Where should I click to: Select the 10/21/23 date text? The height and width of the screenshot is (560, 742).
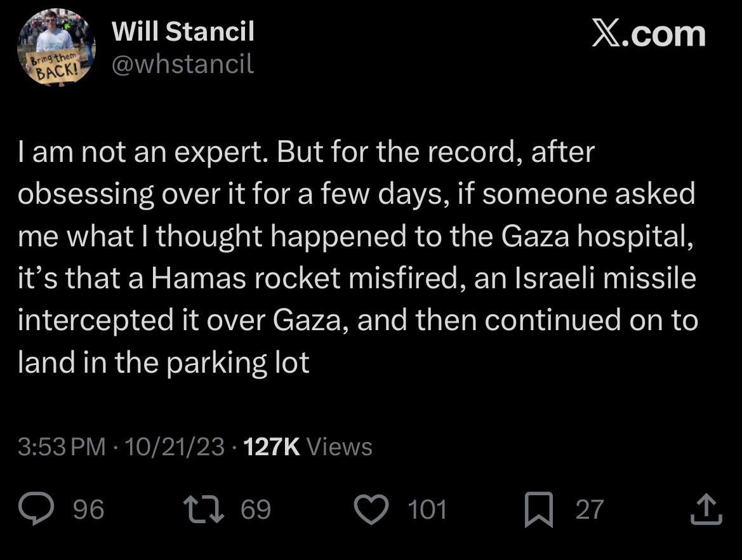click(175, 446)
